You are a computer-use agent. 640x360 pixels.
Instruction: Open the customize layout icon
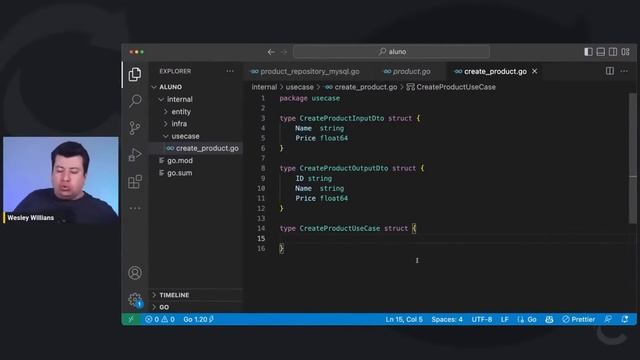(x=625, y=52)
